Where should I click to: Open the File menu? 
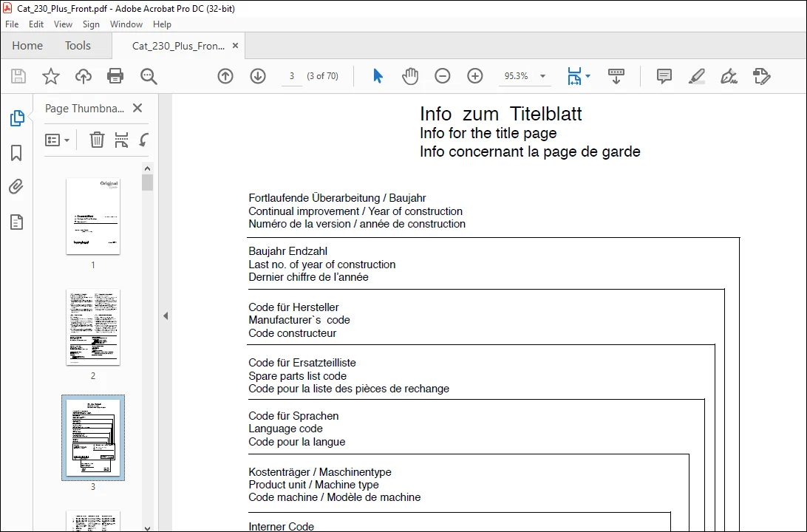[x=12, y=24]
